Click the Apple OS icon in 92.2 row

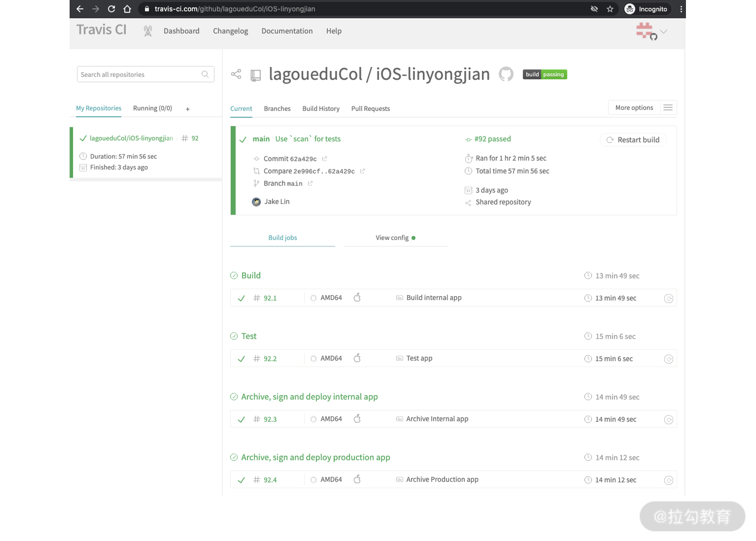pyautogui.click(x=357, y=358)
